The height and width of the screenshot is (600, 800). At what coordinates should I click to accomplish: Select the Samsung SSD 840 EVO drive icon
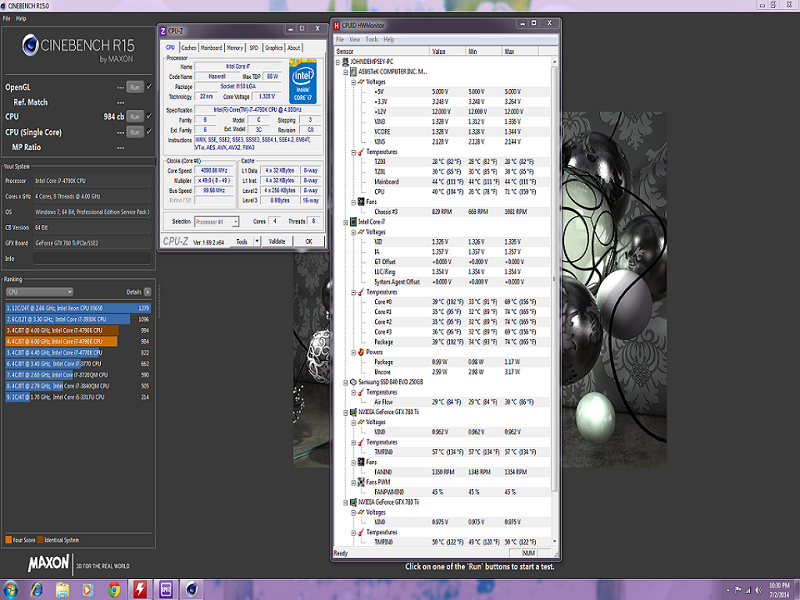(353, 382)
